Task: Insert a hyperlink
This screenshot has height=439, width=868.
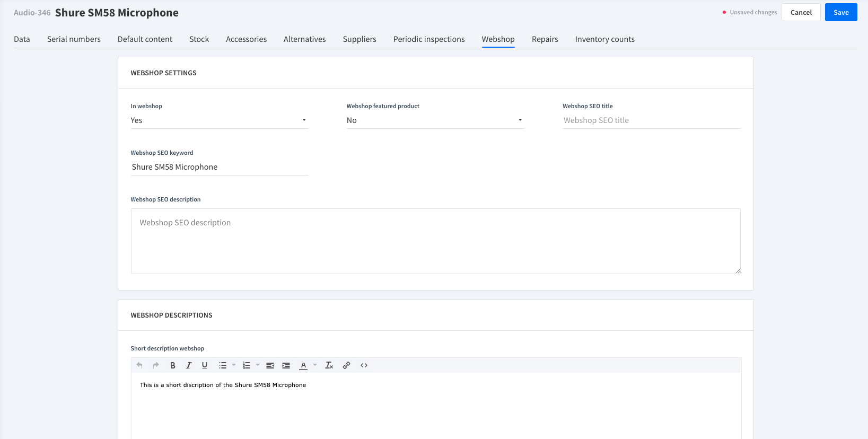Action: [x=347, y=365]
